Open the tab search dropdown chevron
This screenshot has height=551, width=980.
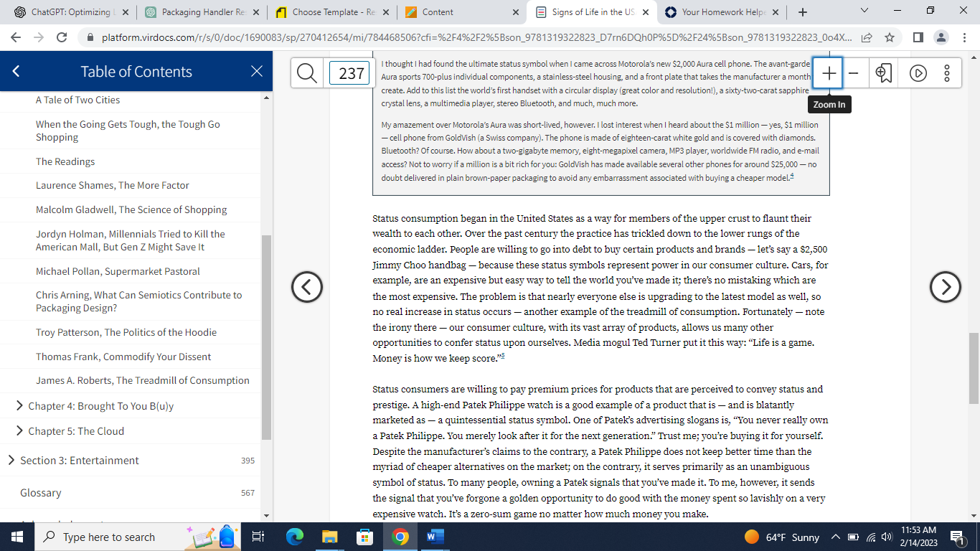click(863, 11)
